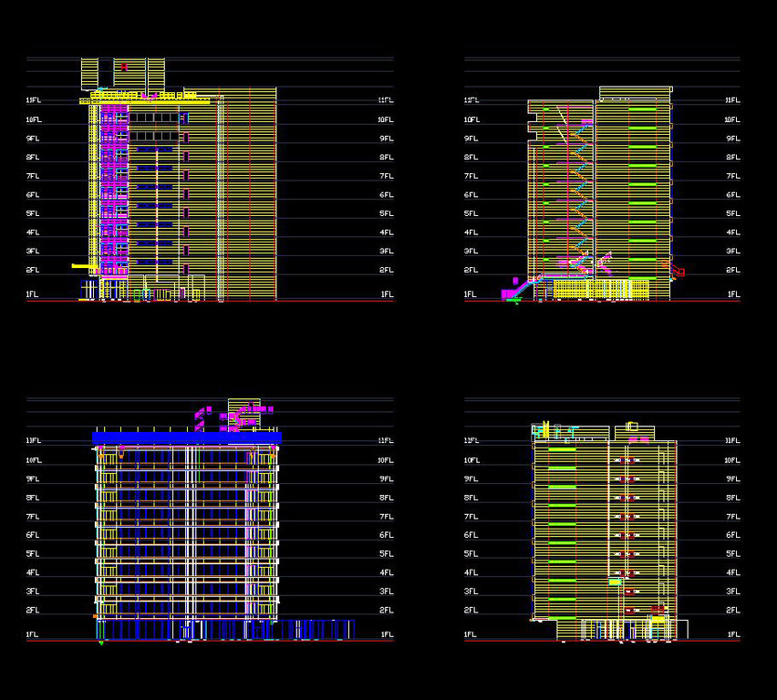Click 5FL label right of top-right elevation
This screenshot has height=700, width=777.
click(733, 213)
